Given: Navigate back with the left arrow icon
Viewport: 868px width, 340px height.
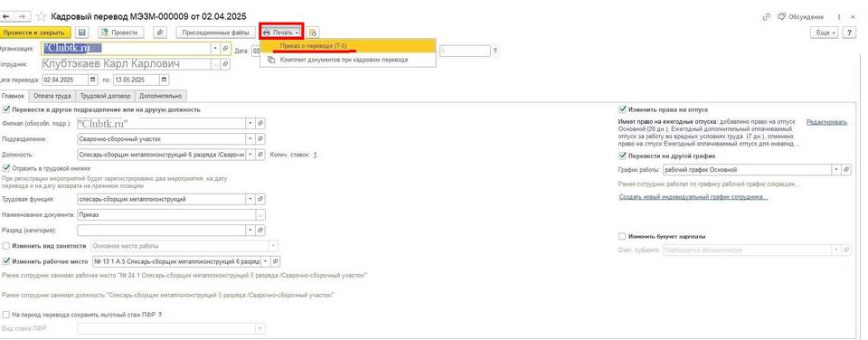Looking at the screenshot, I should 6,16.
